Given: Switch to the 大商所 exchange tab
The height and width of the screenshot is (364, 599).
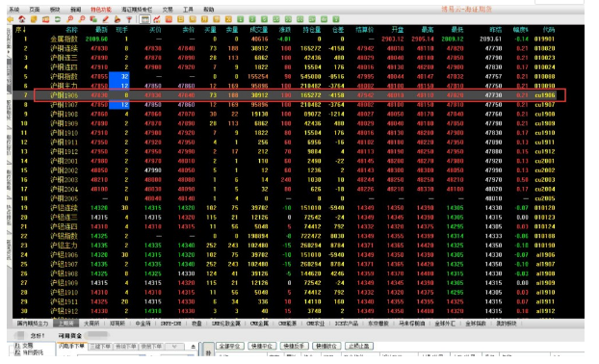Looking at the screenshot, I should (91, 324).
